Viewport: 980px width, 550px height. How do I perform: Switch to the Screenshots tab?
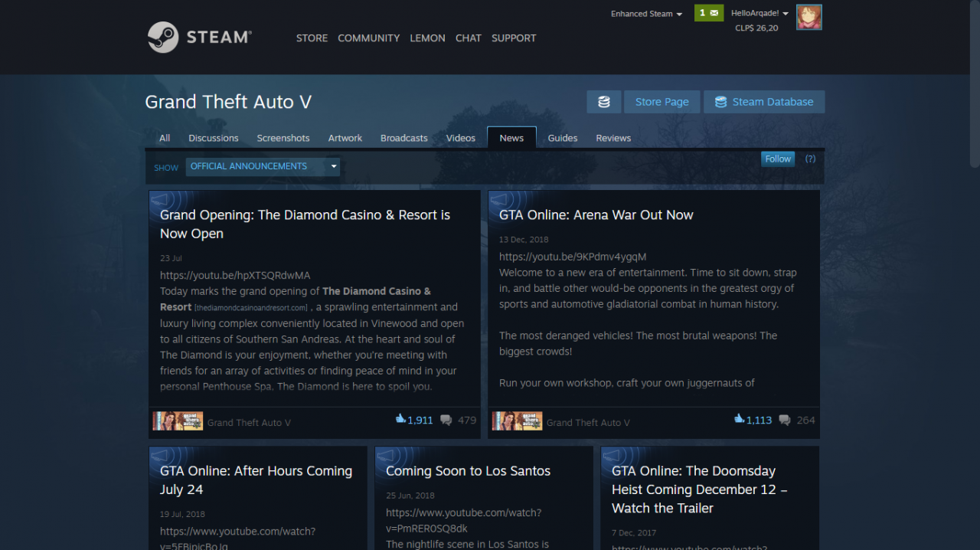283,138
